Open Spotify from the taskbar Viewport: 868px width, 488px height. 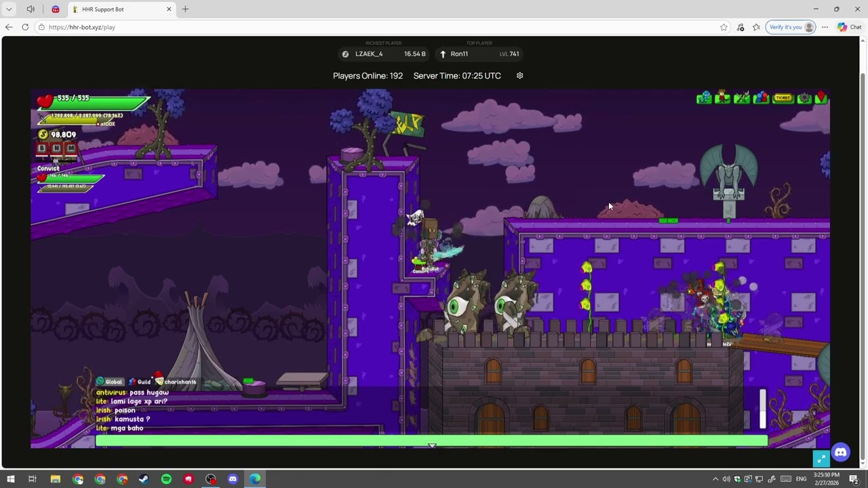(166, 479)
